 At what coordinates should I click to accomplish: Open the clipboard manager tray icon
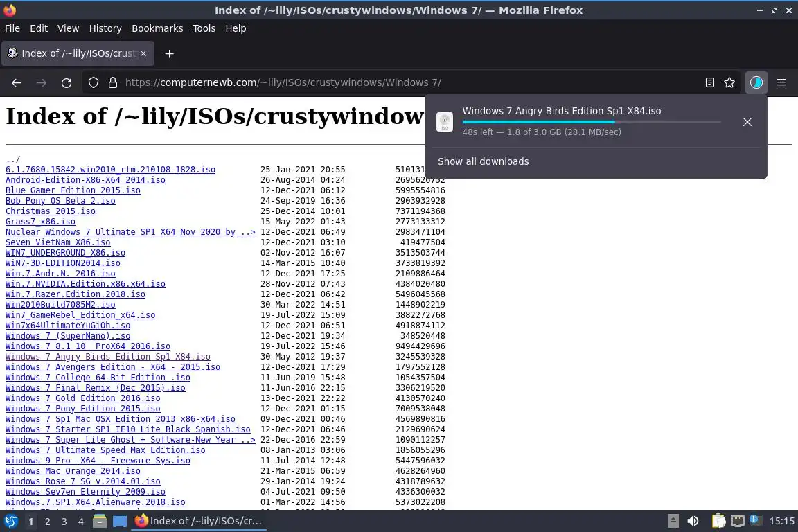click(718, 521)
